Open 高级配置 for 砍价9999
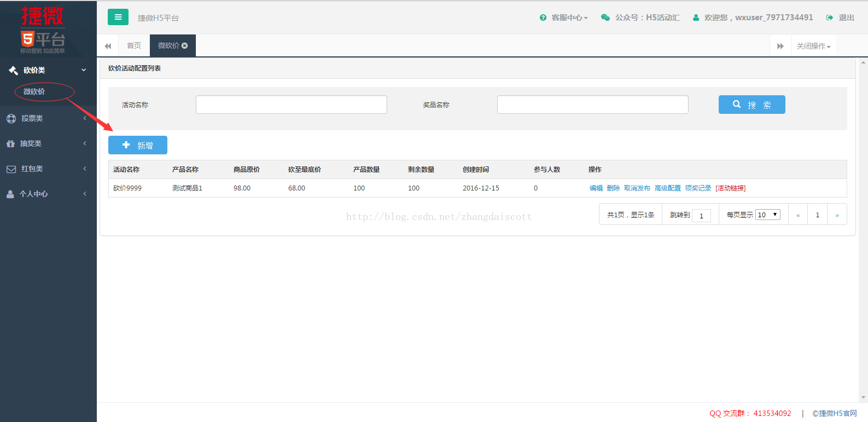868x422 pixels. [x=668, y=188]
